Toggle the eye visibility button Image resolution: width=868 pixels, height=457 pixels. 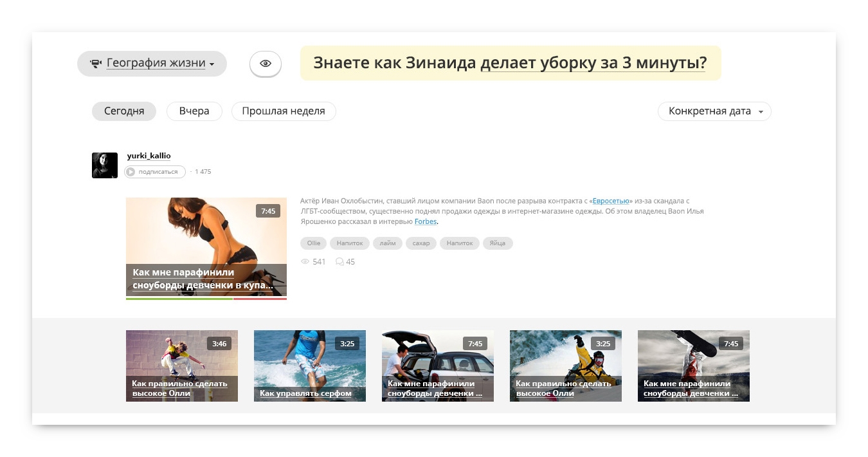coord(266,64)
